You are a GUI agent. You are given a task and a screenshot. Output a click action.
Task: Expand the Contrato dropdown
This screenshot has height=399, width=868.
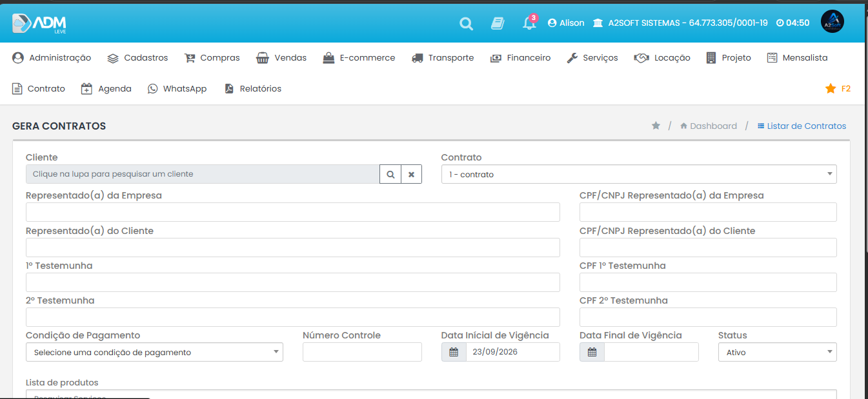click(x=639, y=174)
